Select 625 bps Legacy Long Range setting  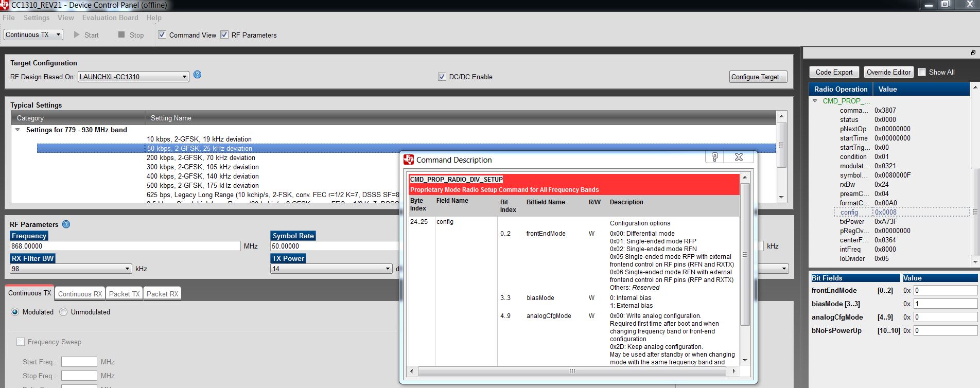(273, 195)
